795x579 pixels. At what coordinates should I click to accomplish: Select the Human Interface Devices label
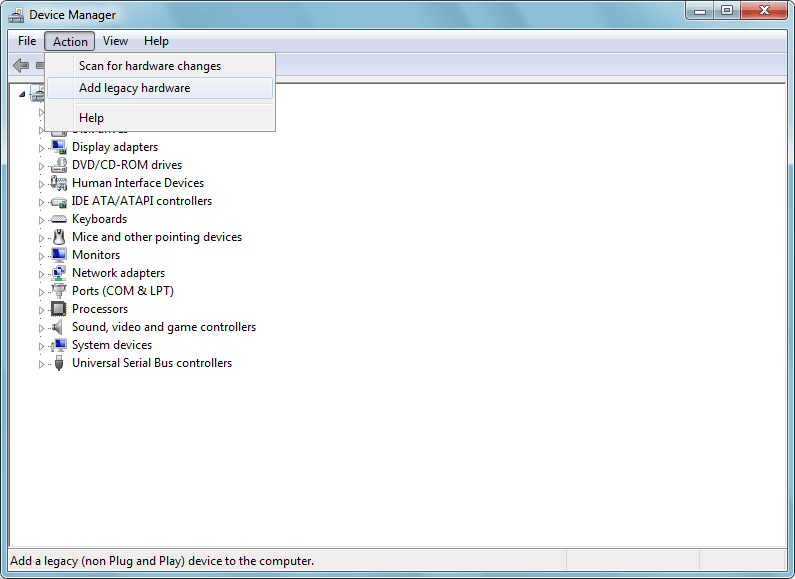[138, 183]
